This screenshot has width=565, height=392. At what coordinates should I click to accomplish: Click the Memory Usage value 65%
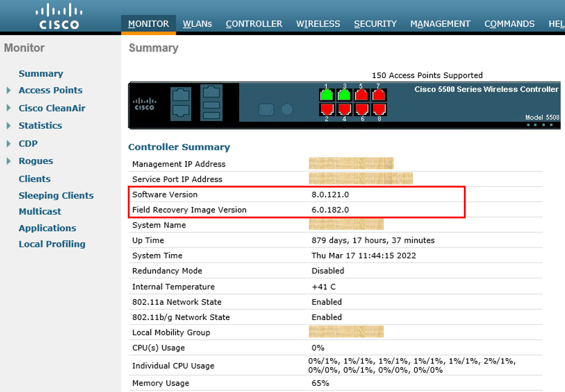320,384
